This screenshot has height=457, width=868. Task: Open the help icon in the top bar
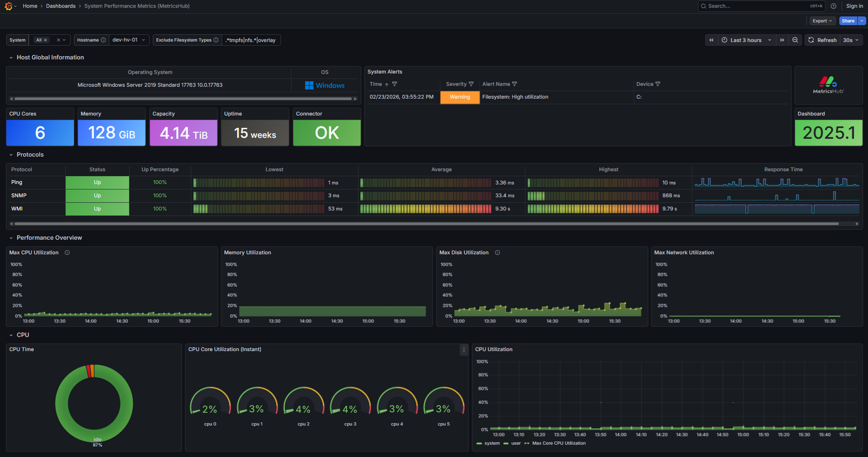[834, 6]
